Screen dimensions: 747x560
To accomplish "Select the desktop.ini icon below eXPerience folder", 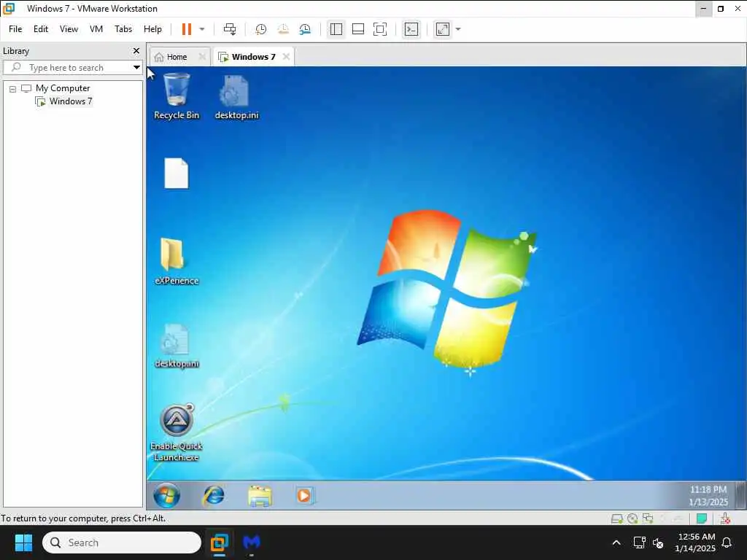I will 177,346.
